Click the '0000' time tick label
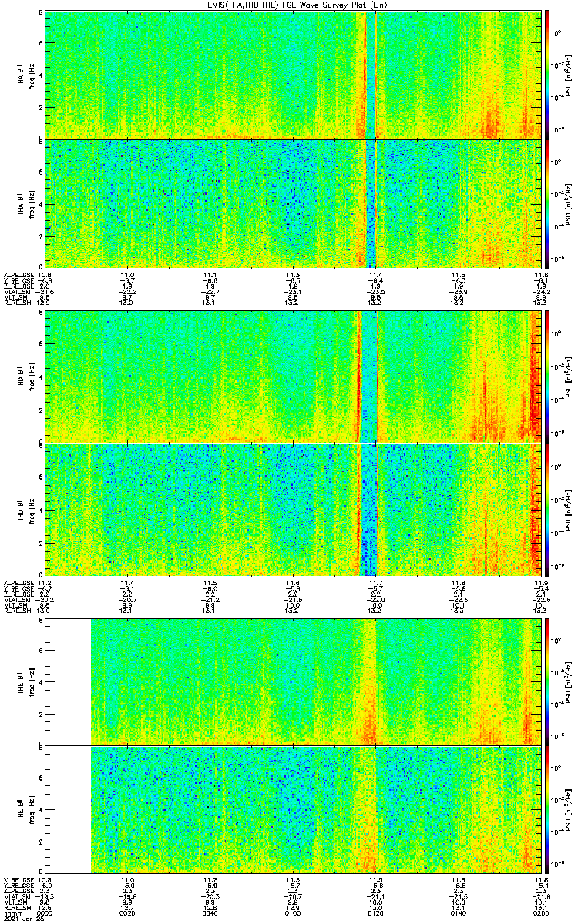This screenshot has width=578, height=924. tap(45, 912)
